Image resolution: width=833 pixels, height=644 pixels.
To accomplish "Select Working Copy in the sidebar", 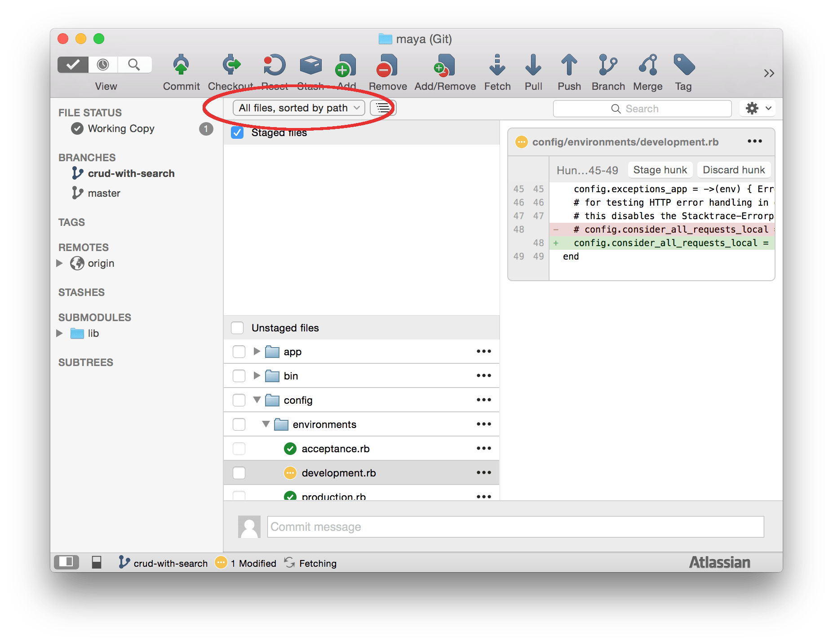I will (121, 129).
